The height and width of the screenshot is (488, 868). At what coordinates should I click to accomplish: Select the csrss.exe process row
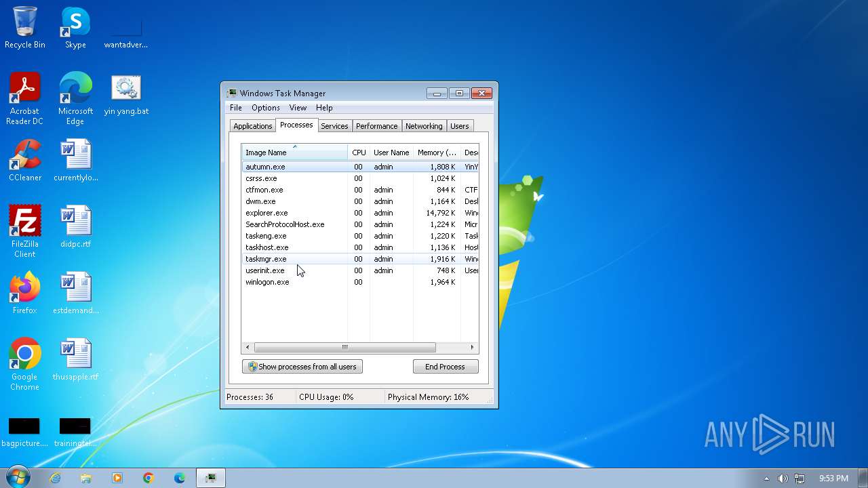click(360, 178)
